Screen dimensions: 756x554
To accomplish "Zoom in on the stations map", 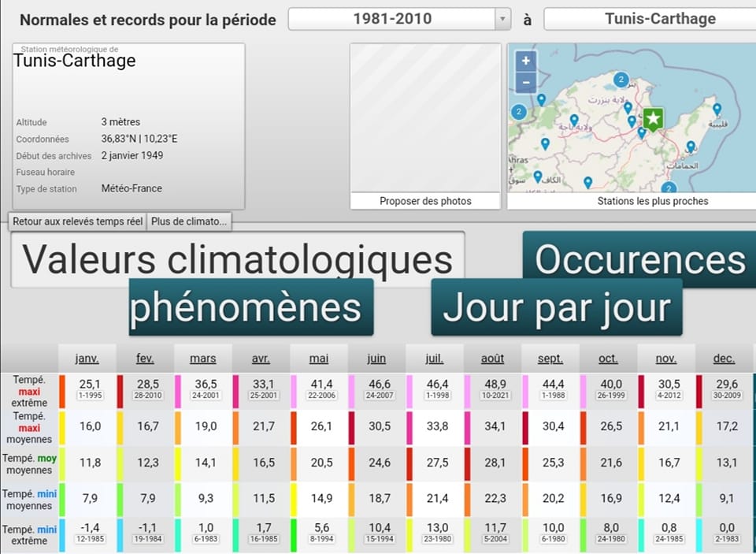I will point(526,61).
